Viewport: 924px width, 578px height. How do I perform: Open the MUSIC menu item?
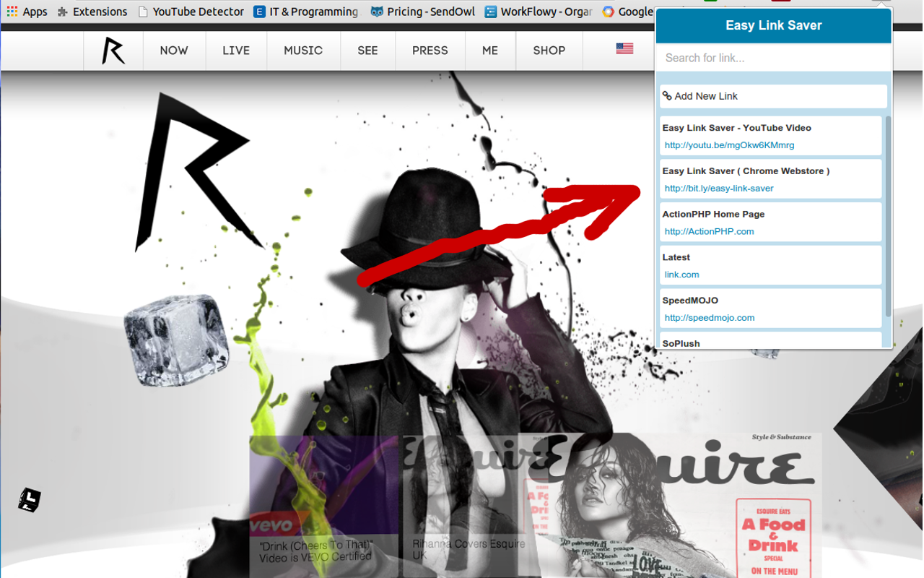tap(303, 51)
